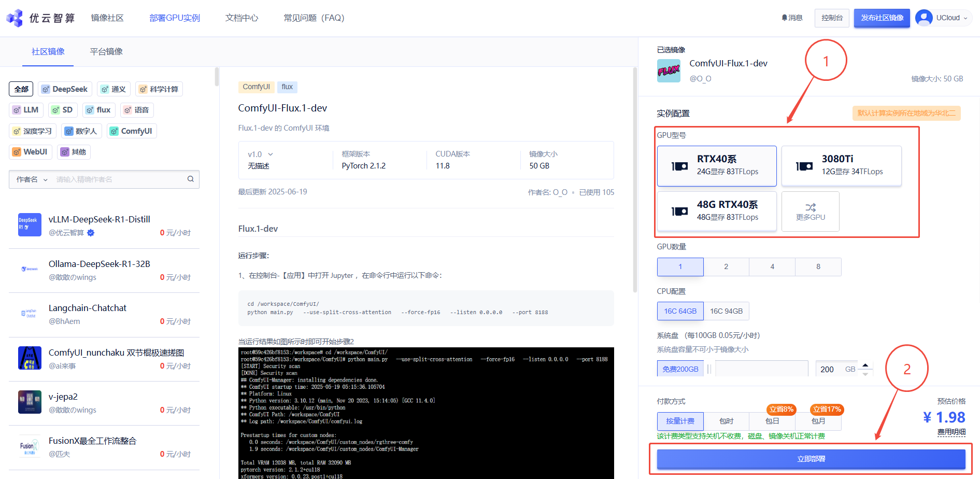Set GPU数量 to 2
Viewport: 980px width, 479px height.
pyautogui.click(x=726, y=266)
